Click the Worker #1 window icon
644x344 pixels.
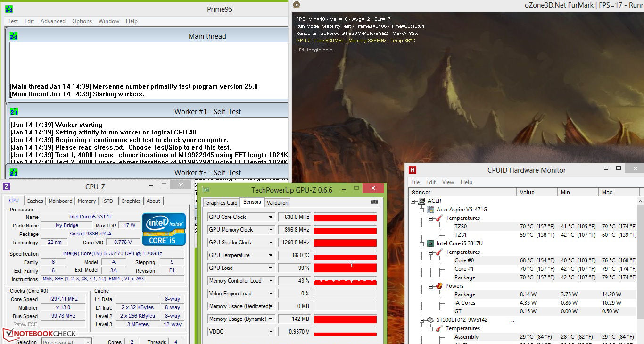pyautogui.click(x=14, y=111)
